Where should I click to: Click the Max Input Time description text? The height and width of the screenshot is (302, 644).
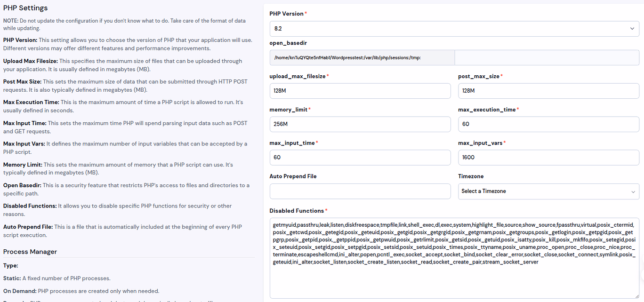pyautogui.click(x=125, y=127)
